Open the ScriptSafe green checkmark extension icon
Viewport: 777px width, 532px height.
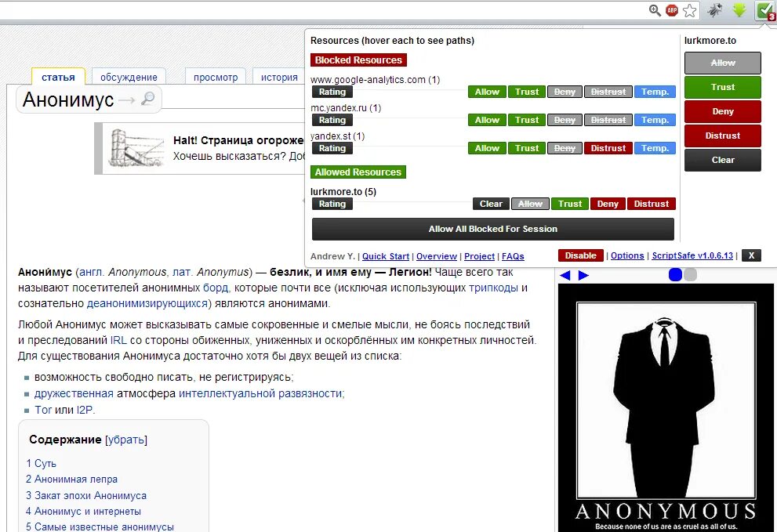click(764, 10)
